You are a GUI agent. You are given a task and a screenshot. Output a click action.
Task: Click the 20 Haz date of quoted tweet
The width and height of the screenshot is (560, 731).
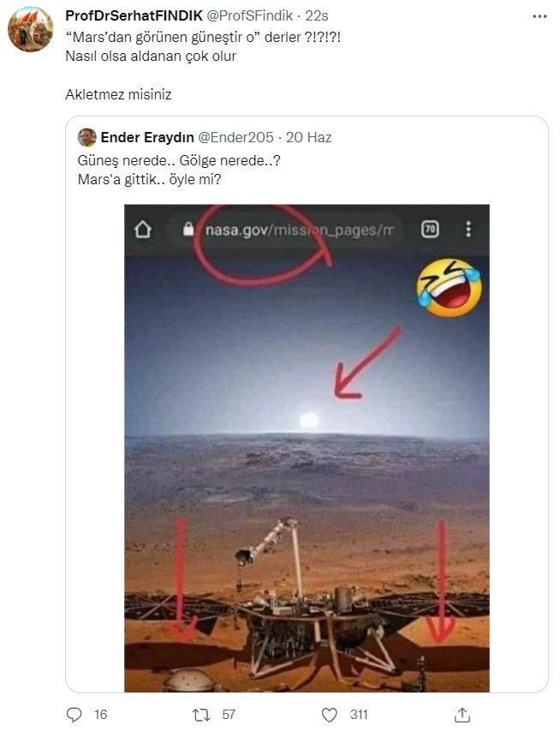click(309, 137)
